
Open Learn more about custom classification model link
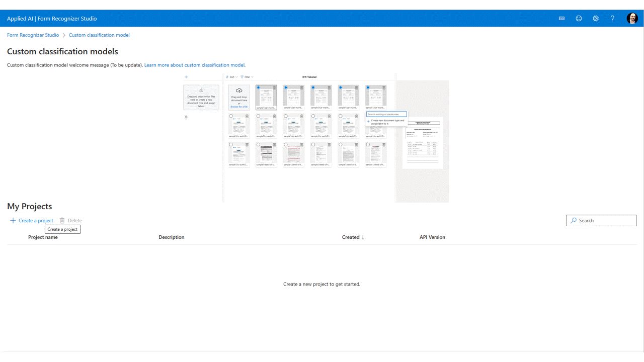[194, 65]
